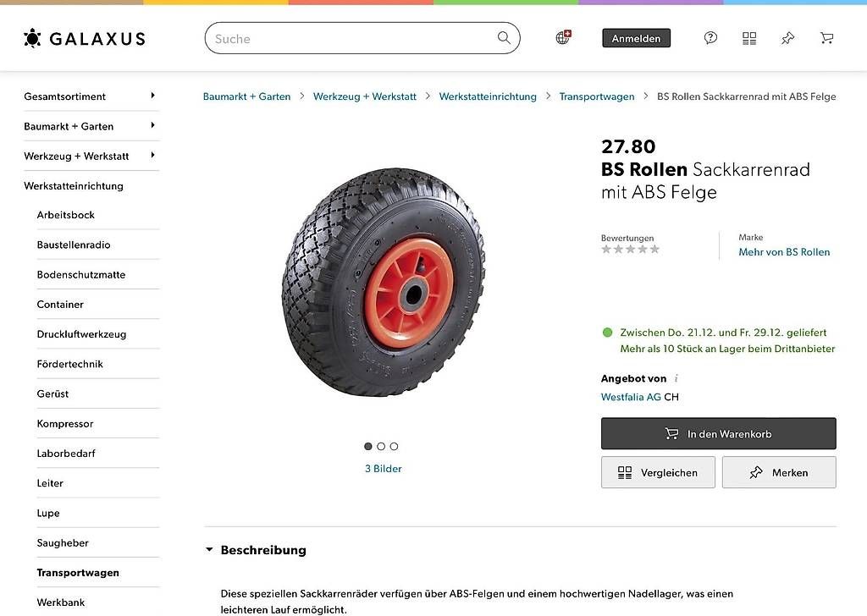Open the country and language globe icon

(x=563, y=37)
